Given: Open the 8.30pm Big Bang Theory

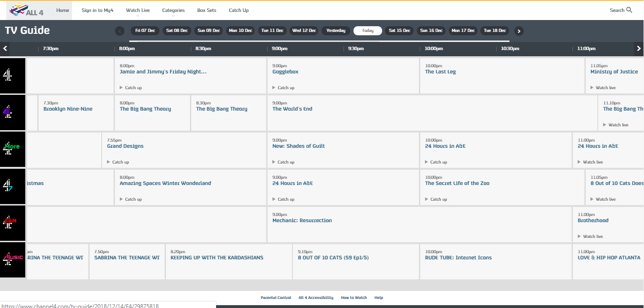Looking at the screenshot, I should (x=221, y=109).
